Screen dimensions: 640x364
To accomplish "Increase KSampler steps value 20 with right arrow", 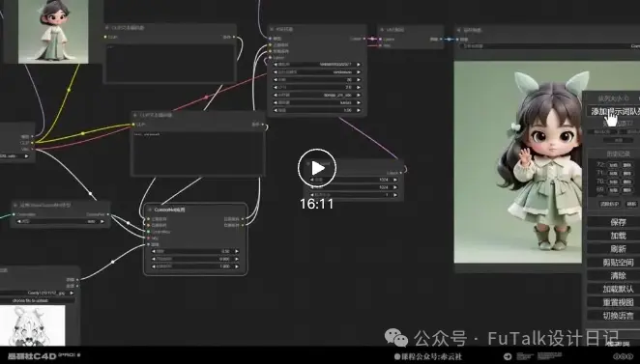I will pos(359,80).
